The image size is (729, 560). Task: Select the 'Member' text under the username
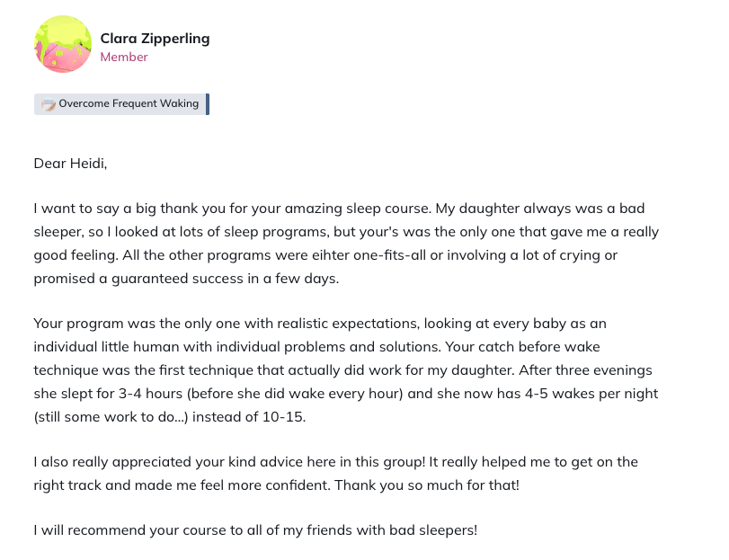[x=124, y=57]
